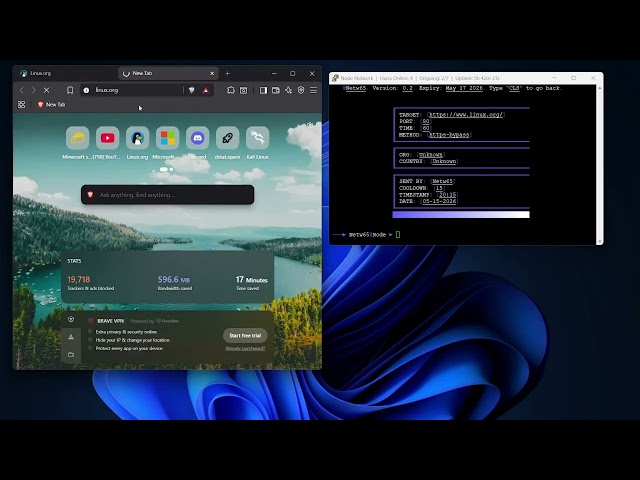Select the Brave Talk camera icon in card sidebar
This screenshot has height=480, width=640.
tap(71, 354)
